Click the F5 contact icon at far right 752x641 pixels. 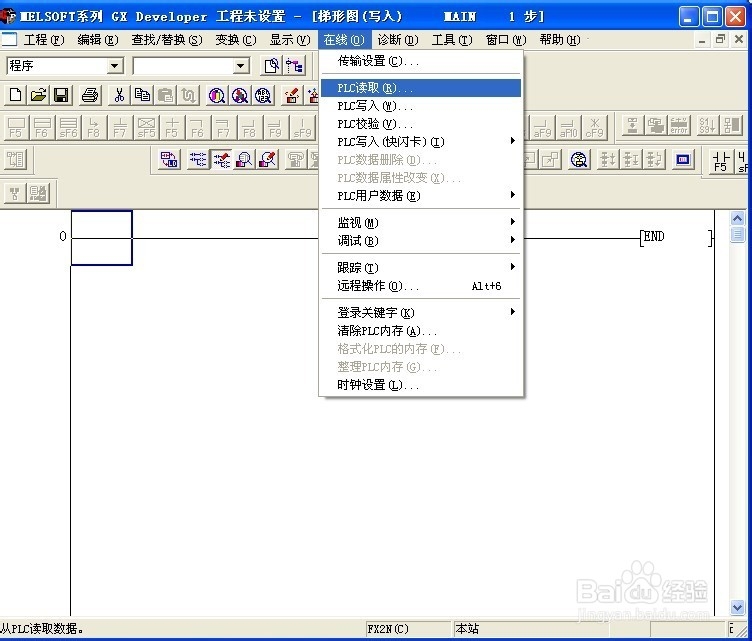[x=720, y=161]
